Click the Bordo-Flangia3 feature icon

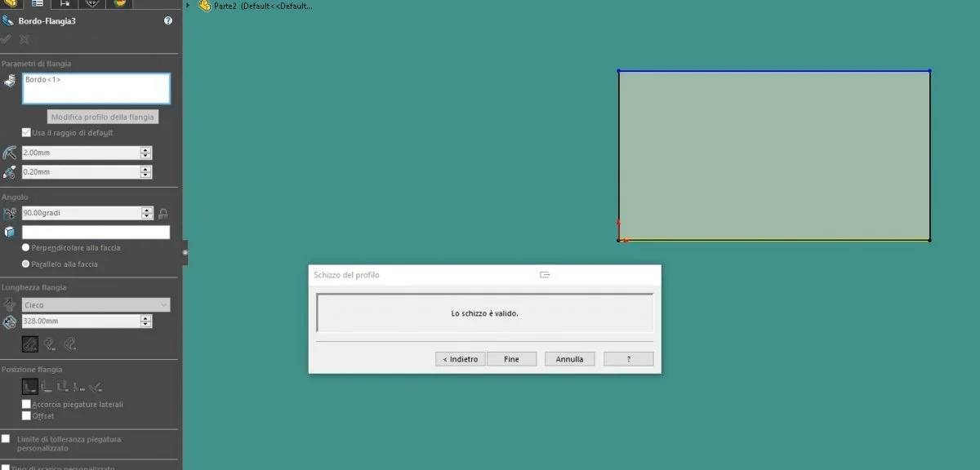(x=7, y=21)
